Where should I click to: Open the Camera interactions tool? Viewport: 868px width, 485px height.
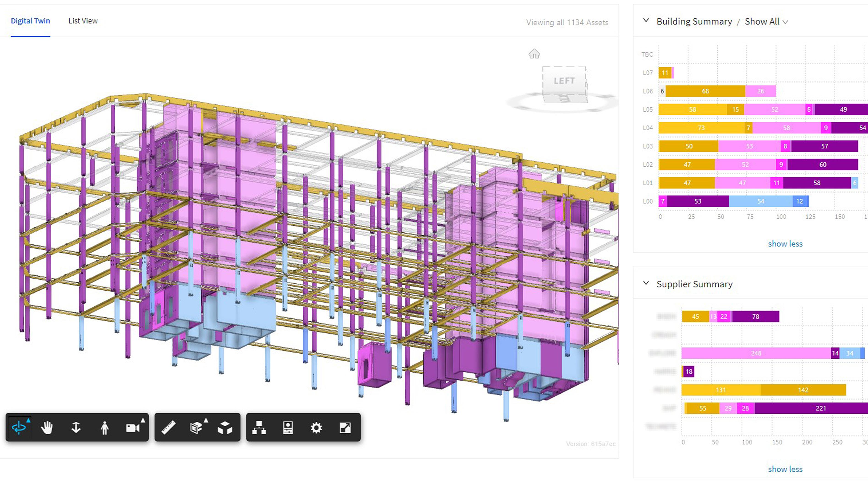pyautogui.click(x=133, y=428)
